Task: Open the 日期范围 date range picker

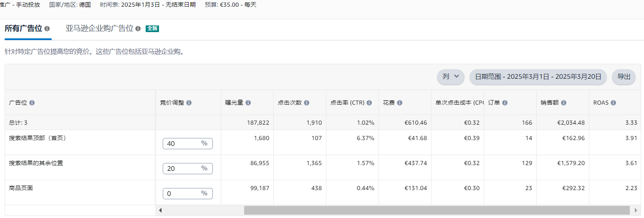Action: (x=538, y=77)
